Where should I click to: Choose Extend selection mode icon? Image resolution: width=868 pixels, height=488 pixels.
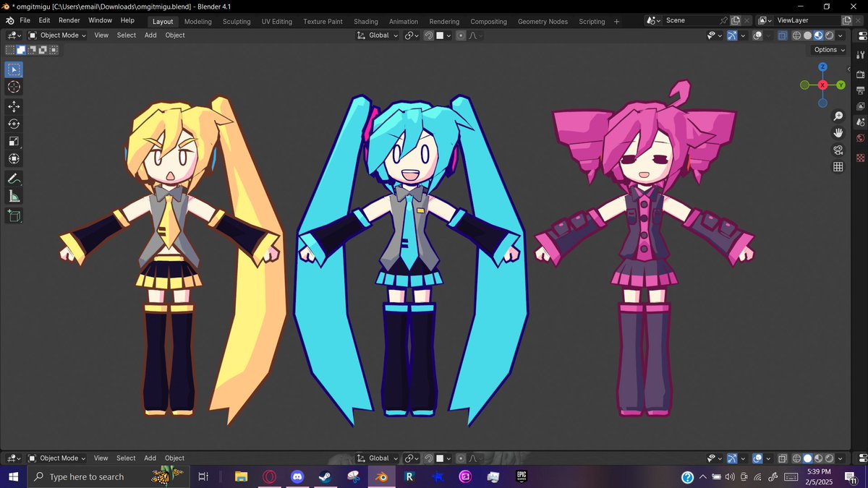[x=21, y=50]
